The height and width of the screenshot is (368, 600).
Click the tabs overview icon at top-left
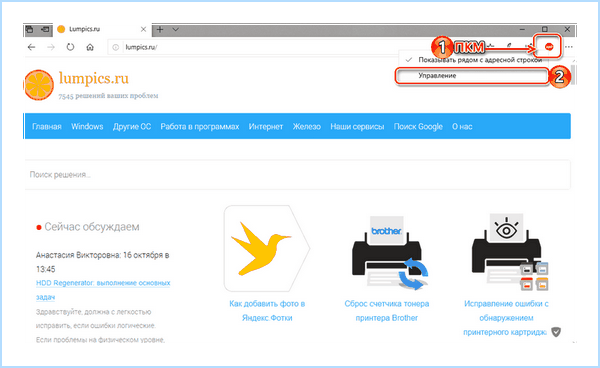29,29
